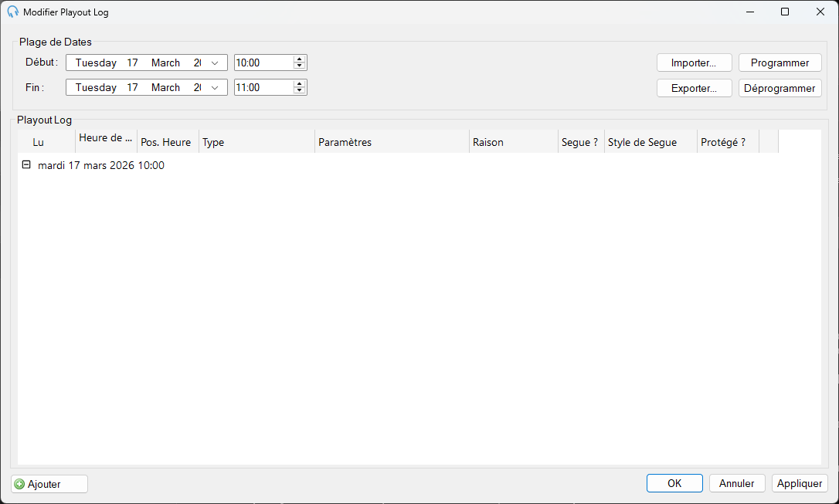The width and height of the screenshot is (839, 504).
Task: Sort by the Protégé ? column header
Action: pos(728,142)
